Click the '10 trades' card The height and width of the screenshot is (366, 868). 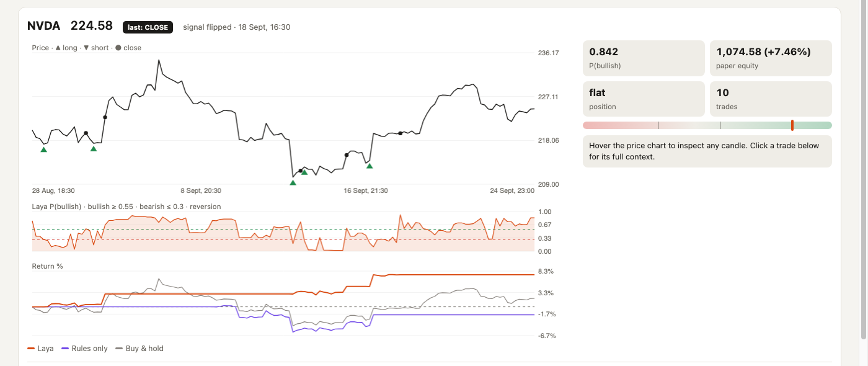[771, 99]
